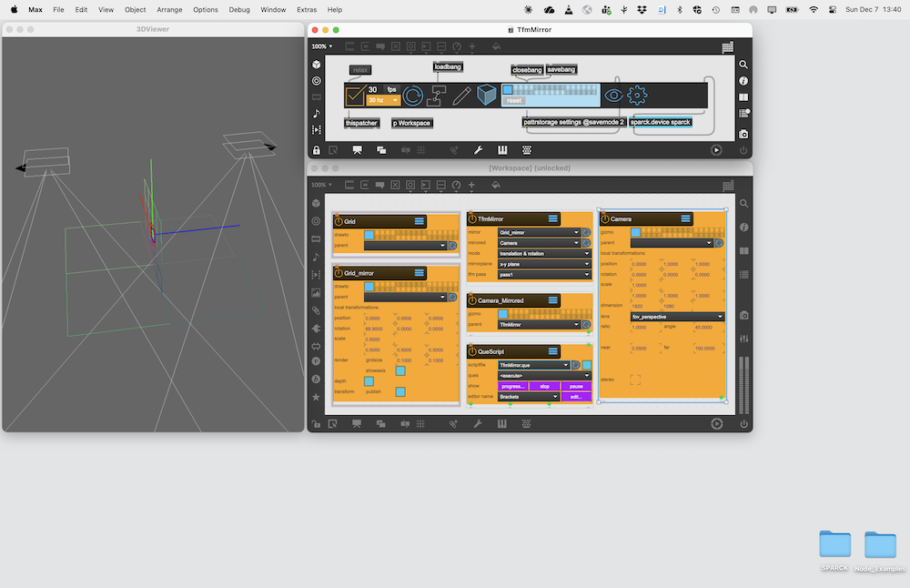Enable the stereo toggle in Camera node
The height and width of the screenshot is (588, 910).
pyautogui.click(x=635, y=380)
